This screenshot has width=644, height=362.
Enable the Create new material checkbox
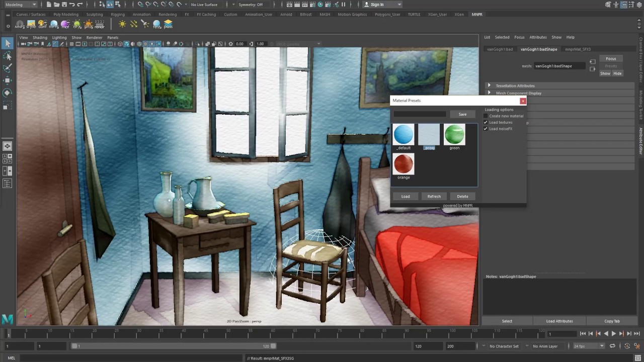pyautogui.click(x=486, y=116)
